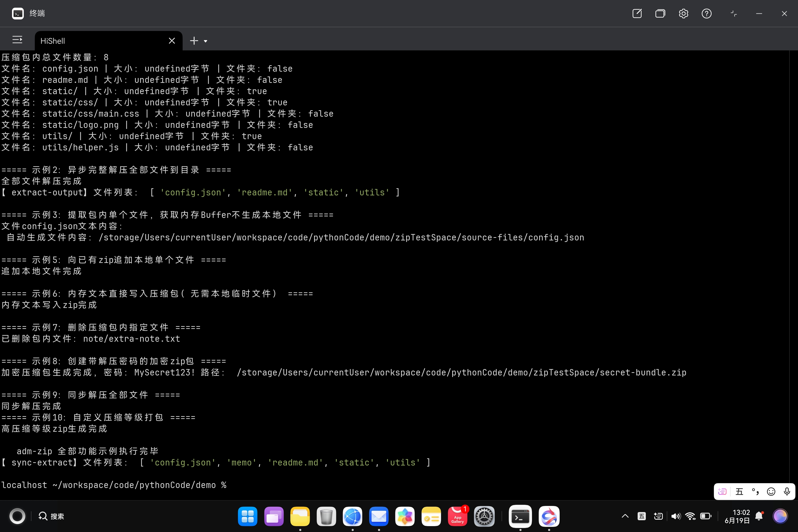798x532 pixels.
Task: Close the HiShell tab
Action: pyautogui.click(x=172, y=41)
